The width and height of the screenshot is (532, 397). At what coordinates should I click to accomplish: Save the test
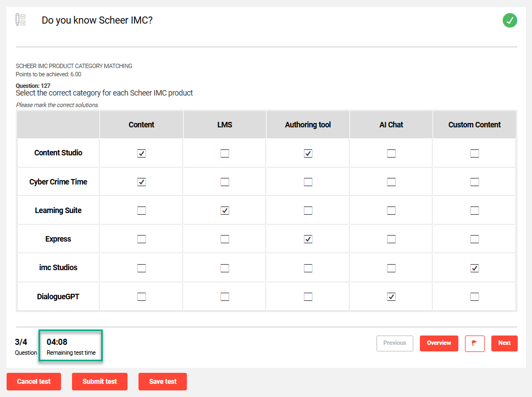(163, 382)
